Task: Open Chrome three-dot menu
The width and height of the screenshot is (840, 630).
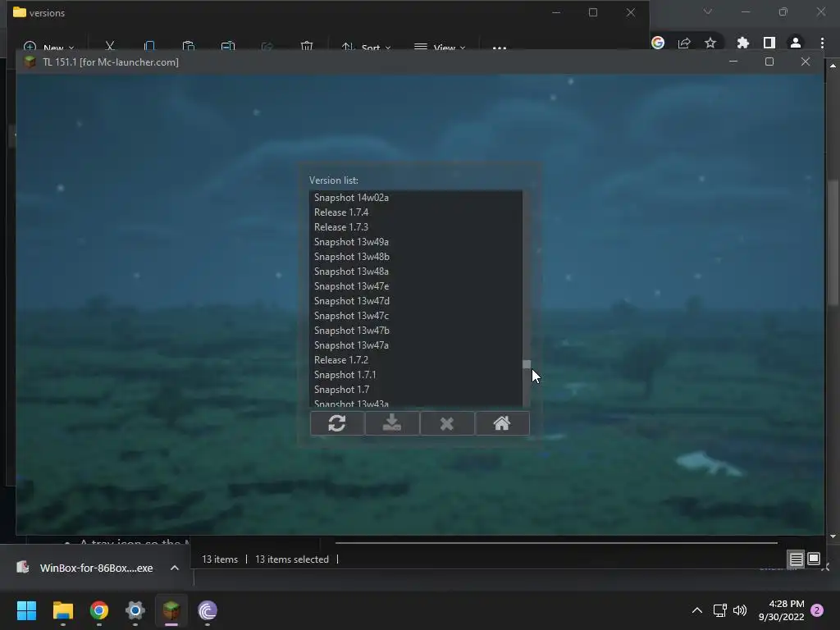Action: click(822, 43)
